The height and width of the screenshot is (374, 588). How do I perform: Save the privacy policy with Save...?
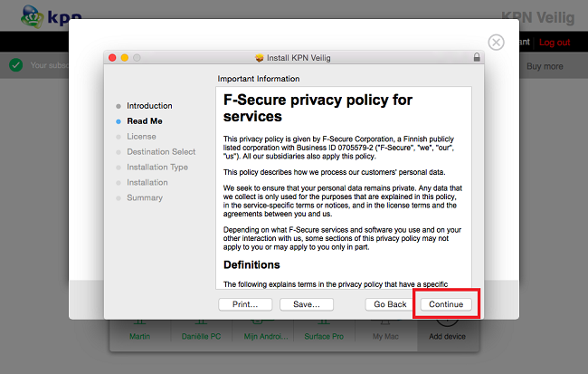click(x=306, y=304)
